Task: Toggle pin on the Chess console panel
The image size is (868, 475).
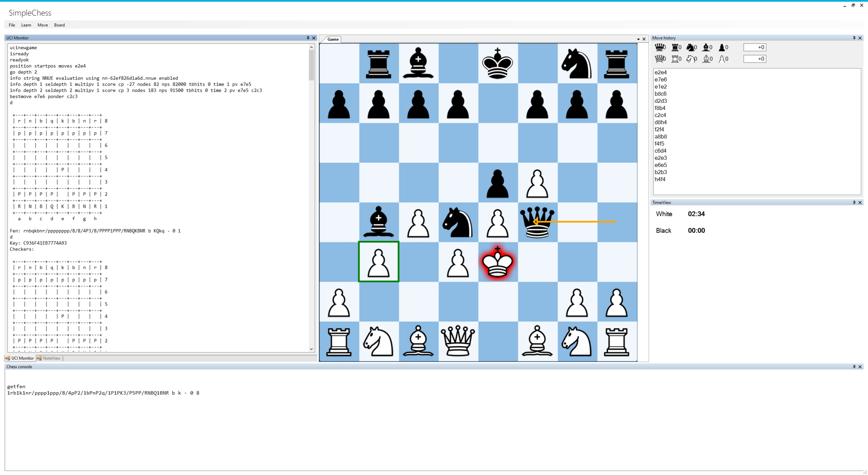Action: 854,366
